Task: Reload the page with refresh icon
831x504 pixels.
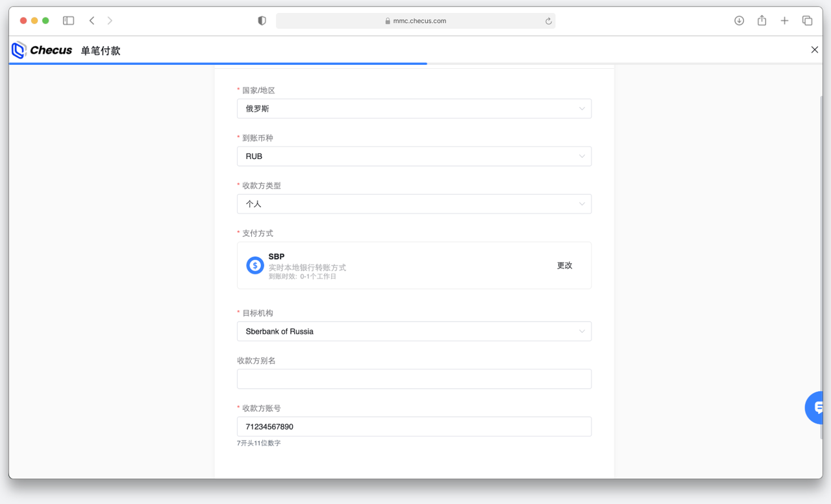Action: (x=548, y=21)
